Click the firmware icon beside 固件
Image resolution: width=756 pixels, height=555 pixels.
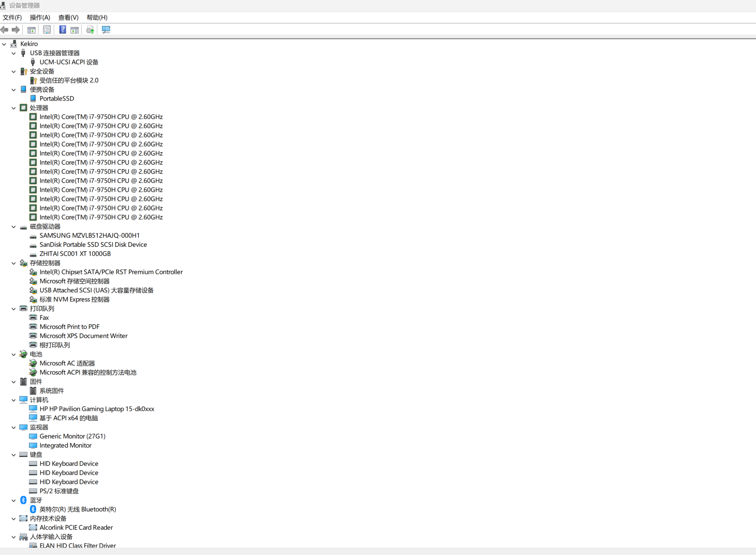pos(24,381)
